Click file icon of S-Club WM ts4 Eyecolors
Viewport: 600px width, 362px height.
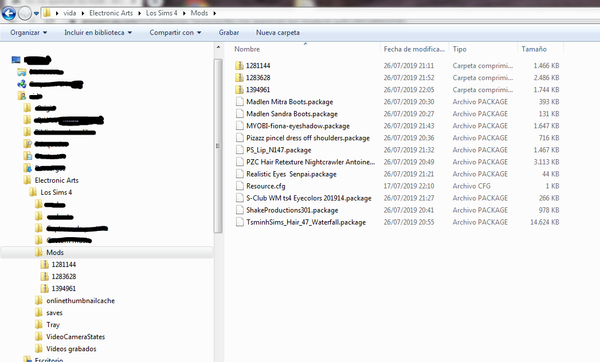pyautogui.click(x=240, y=198)
